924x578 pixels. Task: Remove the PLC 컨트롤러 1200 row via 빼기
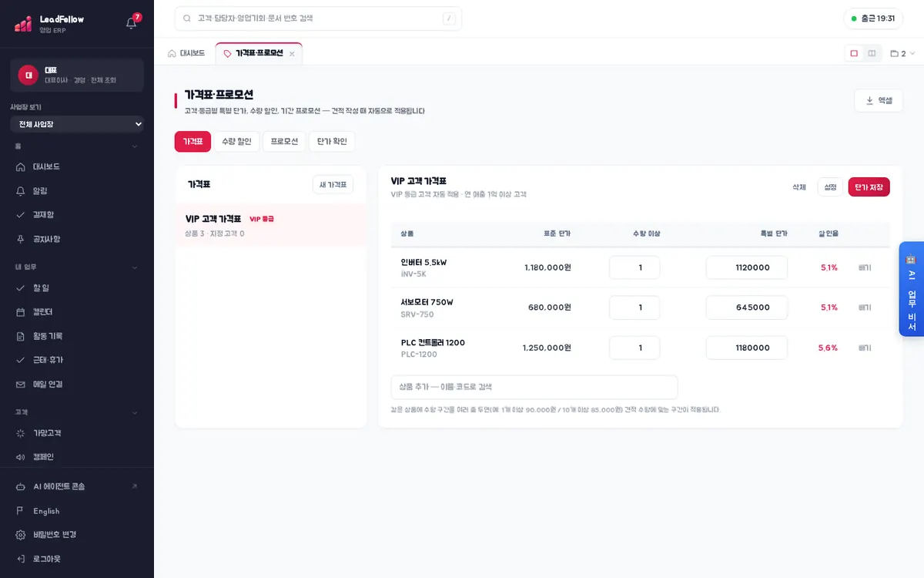(865, 348)
